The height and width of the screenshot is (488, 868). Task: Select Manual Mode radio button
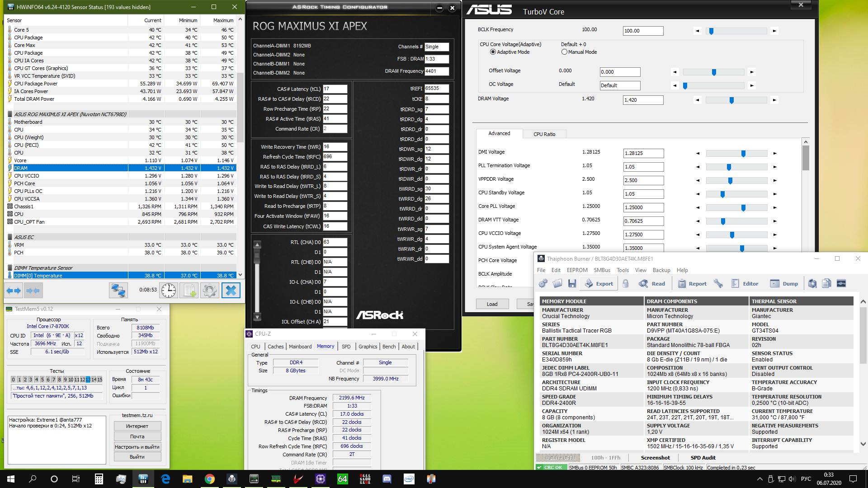(x=564, y=52)
